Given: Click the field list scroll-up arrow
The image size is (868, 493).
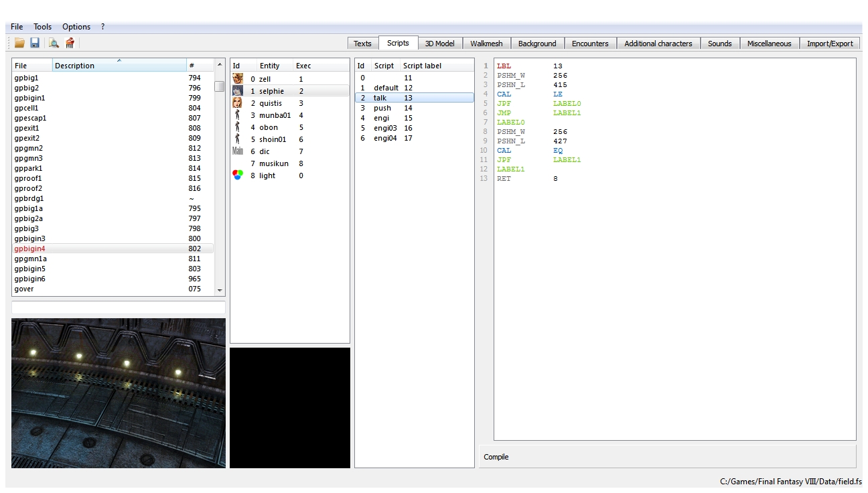Looking at the screenshot, I should [x=220, y=65].
